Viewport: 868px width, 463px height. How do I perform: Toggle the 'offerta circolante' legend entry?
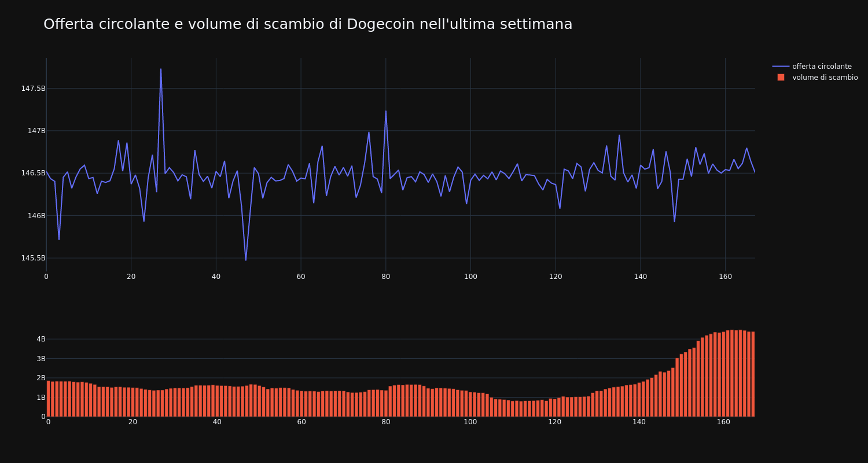(815, 67)
